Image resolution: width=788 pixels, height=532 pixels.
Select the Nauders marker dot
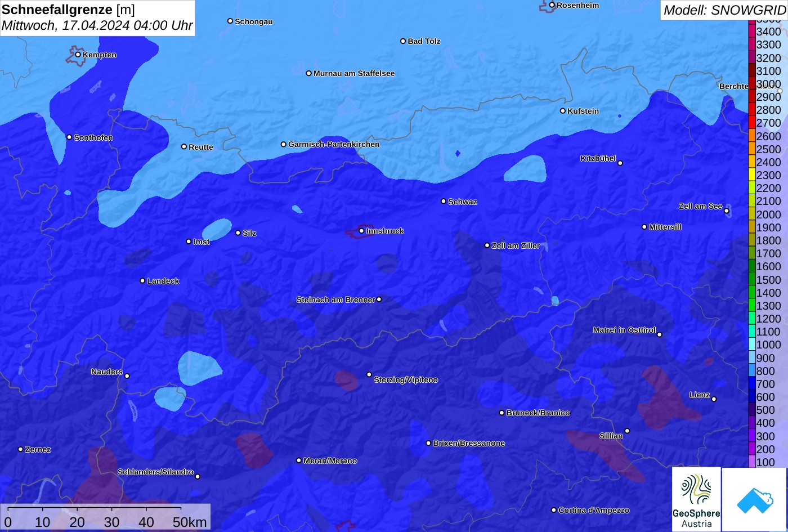127,376
